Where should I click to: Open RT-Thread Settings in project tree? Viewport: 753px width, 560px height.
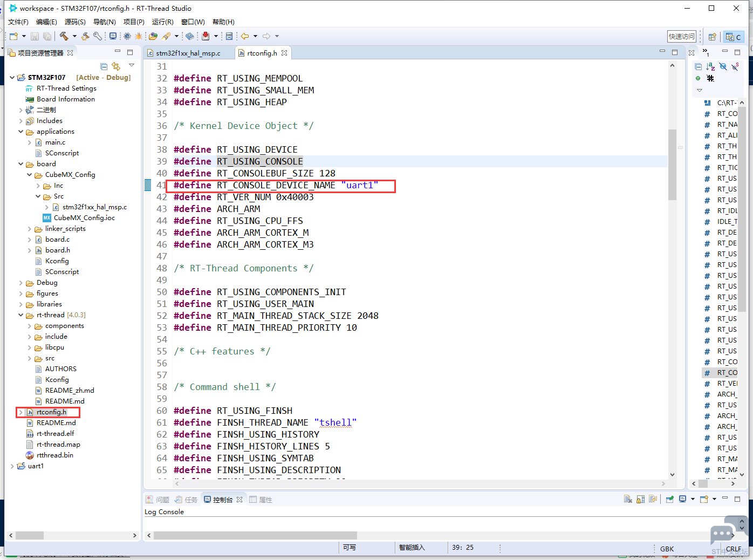coord(66,88)
